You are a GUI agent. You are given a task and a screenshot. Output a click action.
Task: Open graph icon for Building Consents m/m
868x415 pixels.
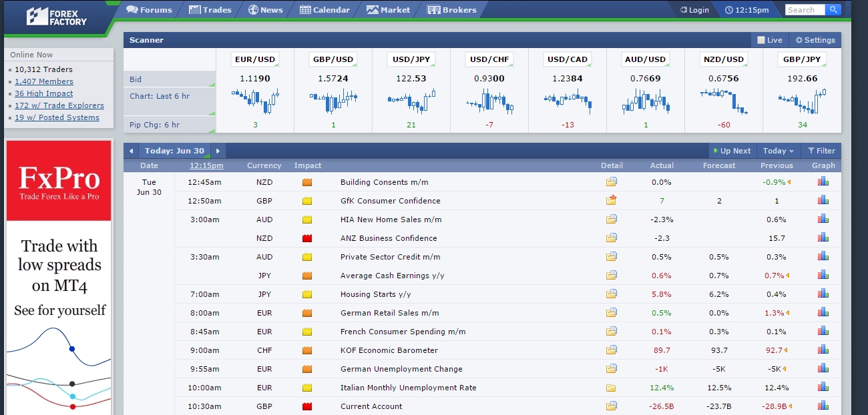click(x=823, y=181)
